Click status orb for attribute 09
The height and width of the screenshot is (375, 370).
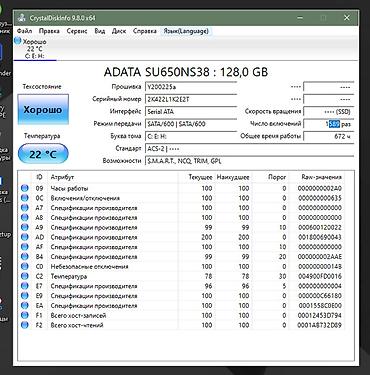(25, 188)
